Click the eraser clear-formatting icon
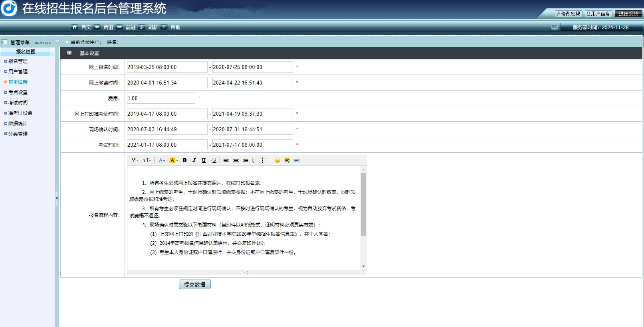The width and height of the screenshot is (644, 327). 214,160
